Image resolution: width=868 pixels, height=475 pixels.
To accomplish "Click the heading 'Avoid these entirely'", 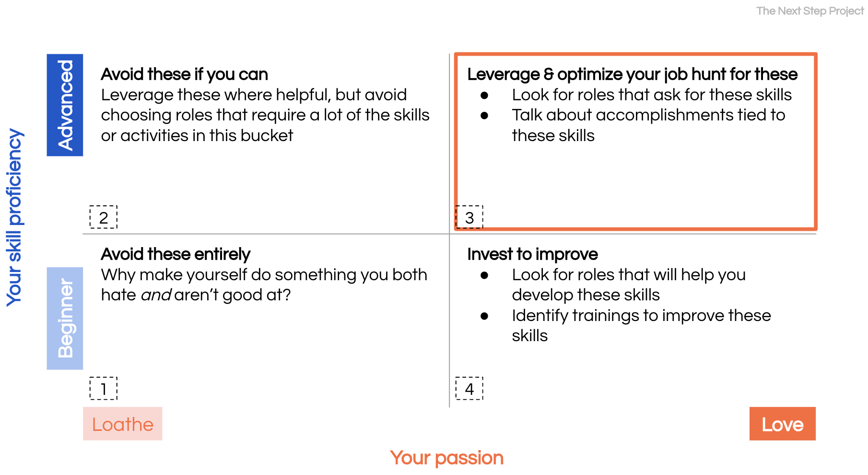I will [x=176, y=254].
